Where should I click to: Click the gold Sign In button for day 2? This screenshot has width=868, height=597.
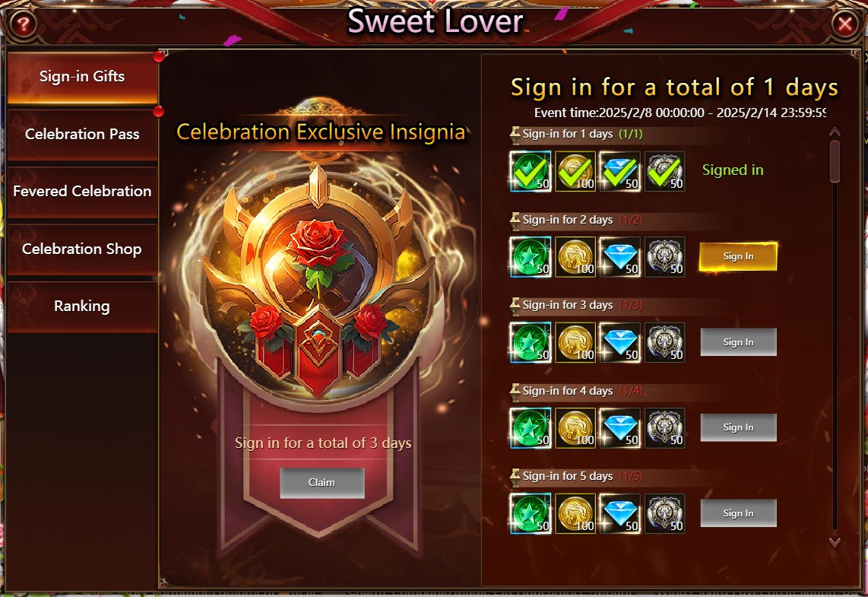coord(738,256)
